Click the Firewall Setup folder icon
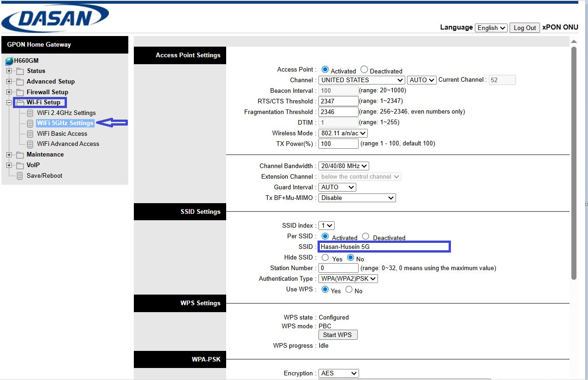Viewport: 588px width, 380px height. click(20, 92)
